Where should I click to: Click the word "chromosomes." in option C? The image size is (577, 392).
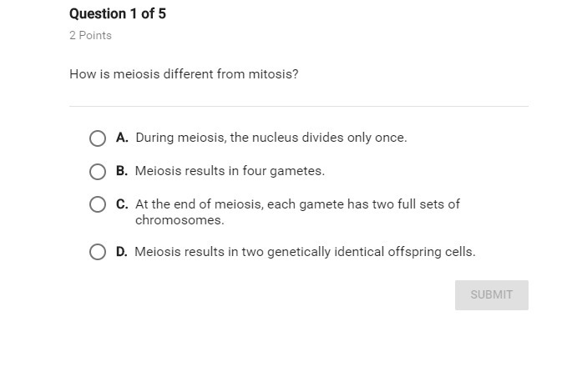point(180,220)
